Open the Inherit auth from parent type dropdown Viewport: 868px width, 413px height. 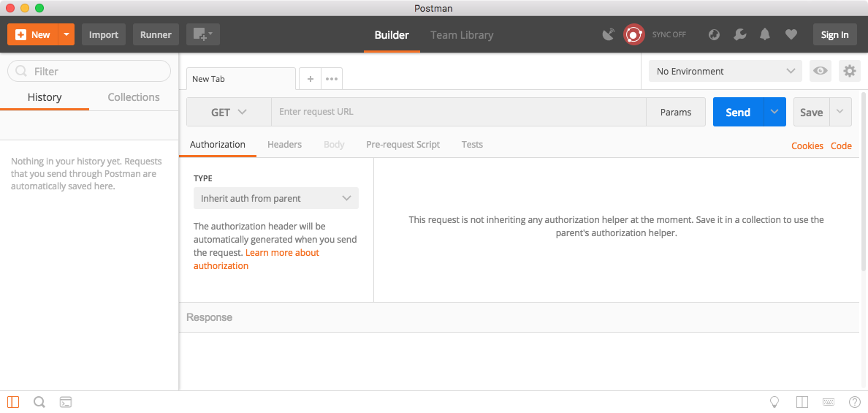coord(276,198)
